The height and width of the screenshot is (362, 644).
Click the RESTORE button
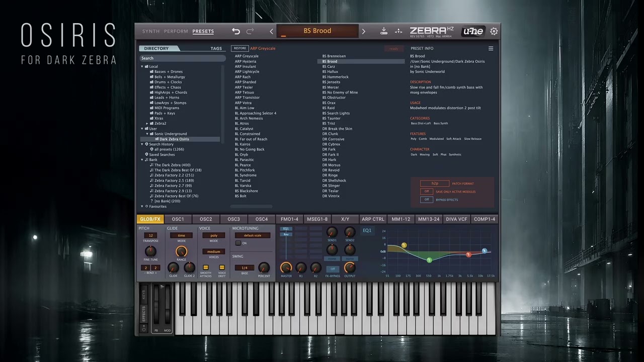click(x=240, y=48)
